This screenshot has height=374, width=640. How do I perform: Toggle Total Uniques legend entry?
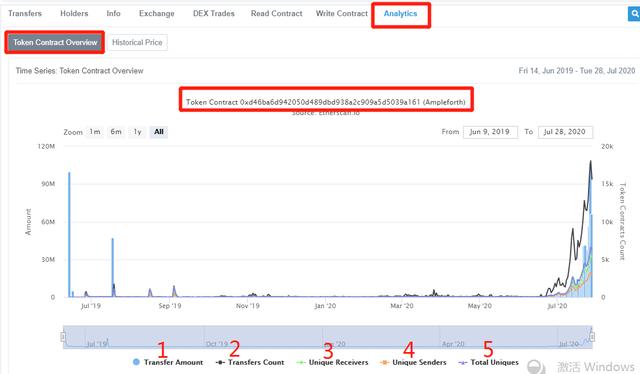pyautogui.click(x=489, y=362)
